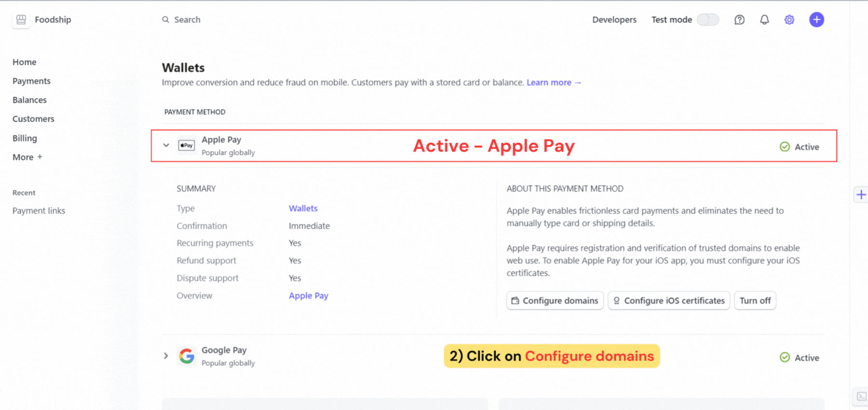This screenshot has width=868, height=410.
Task: Open Developers in top bar
Action: coord(614,20)
